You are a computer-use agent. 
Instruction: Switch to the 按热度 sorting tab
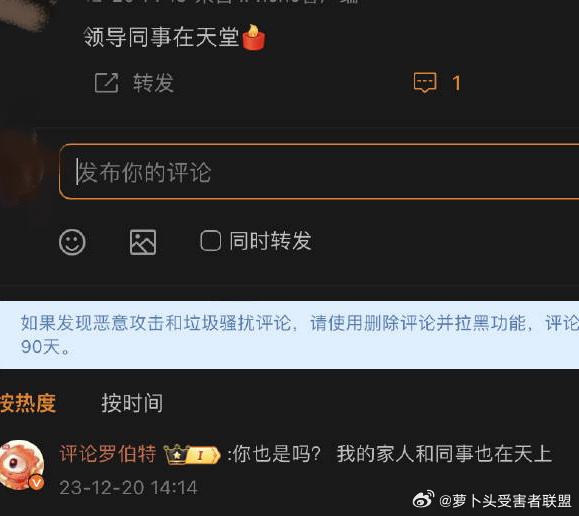point(28,403)
